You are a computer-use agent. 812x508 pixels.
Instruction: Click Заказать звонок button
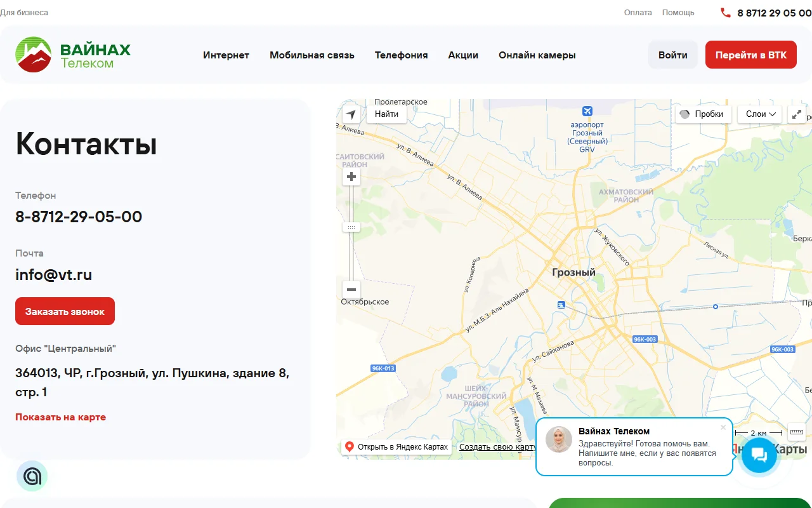click(65, 311)
